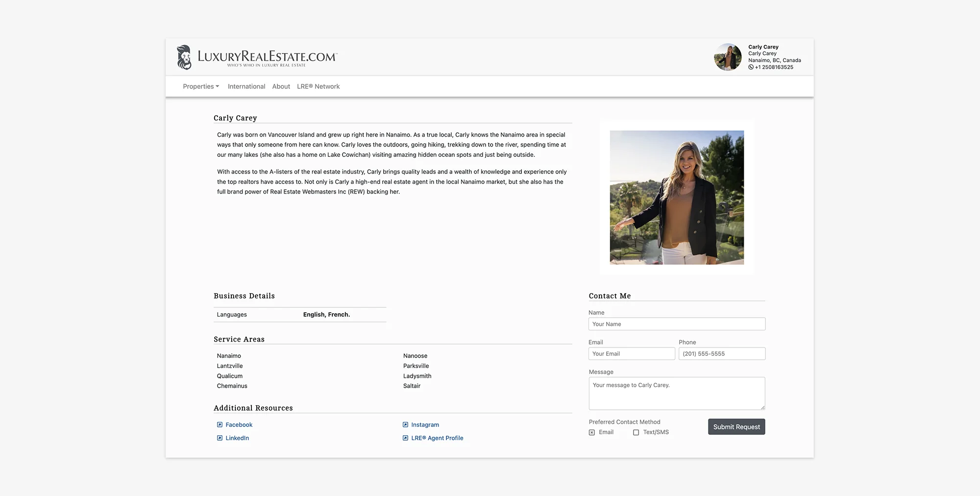Open the About navigation item
The height and width of the screenshot is (496, 980).
tap(281, 86)
